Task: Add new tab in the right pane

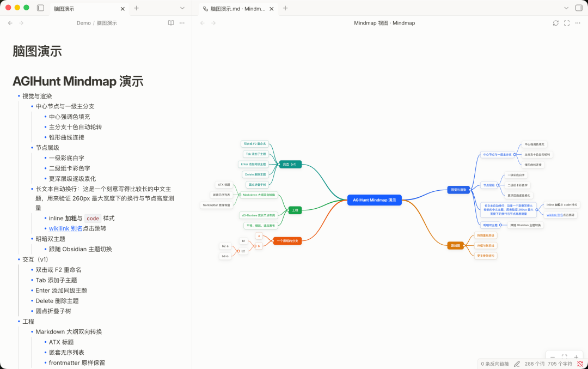Action: 285,8
